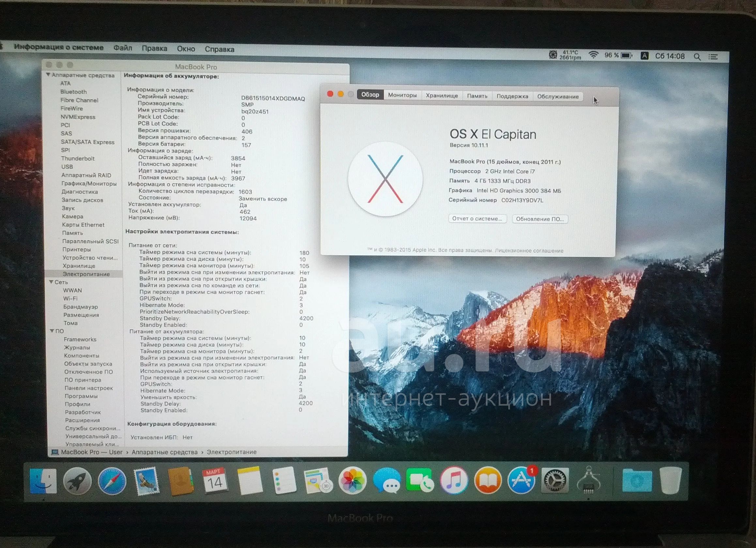
Task: Launch Photos app from Dock
Action: 352,481
